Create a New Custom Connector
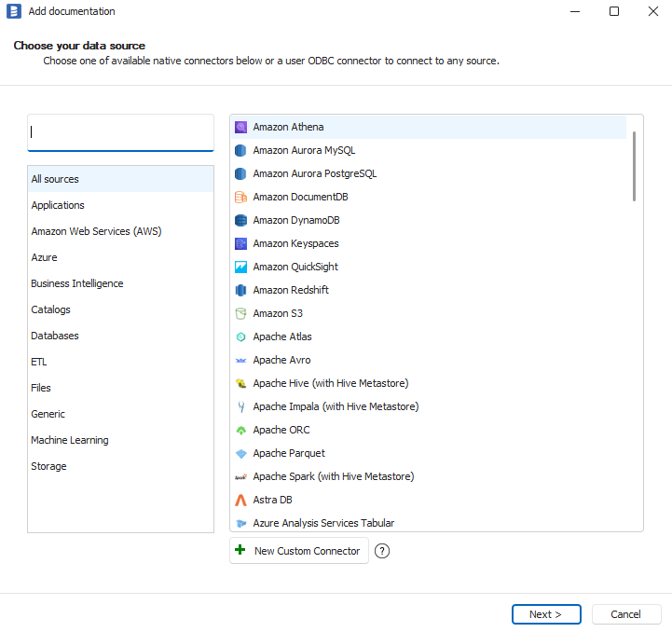 298,551
